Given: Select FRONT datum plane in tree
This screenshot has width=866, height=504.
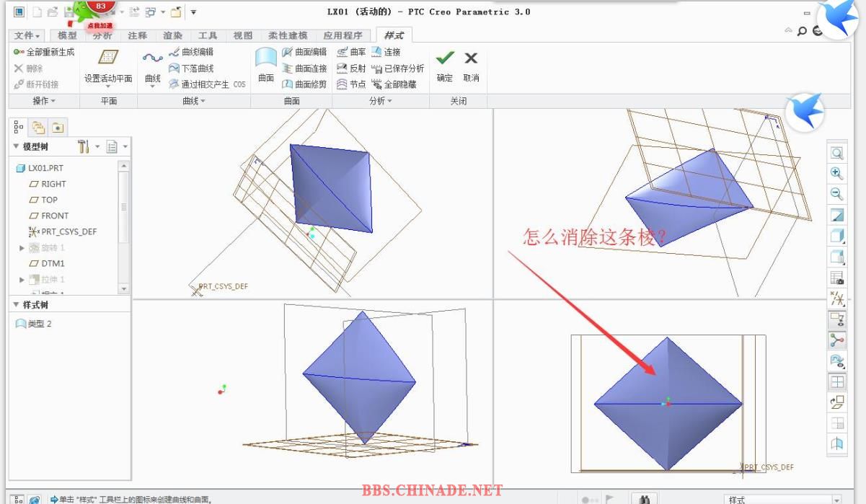Looking at the screenshot, I should pyautogui.click(x=49, y=216).
